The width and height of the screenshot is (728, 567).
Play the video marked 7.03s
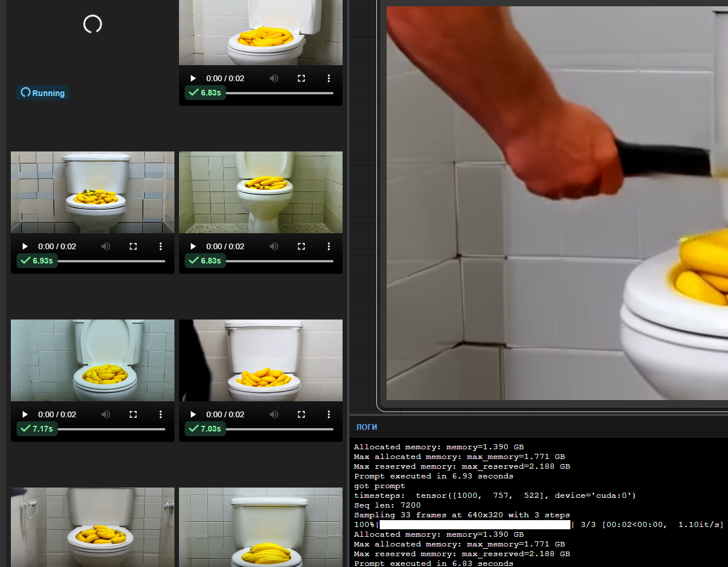point(193,414)
